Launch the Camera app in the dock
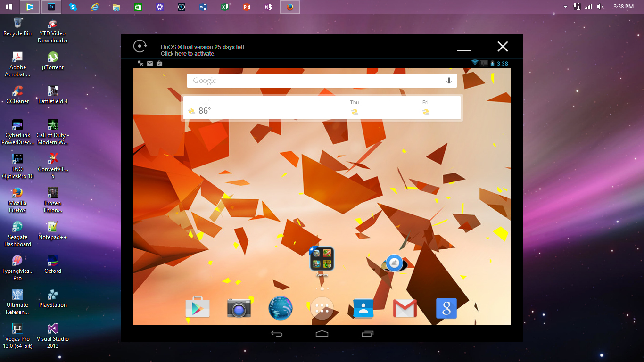This screenshot has width=644, height=362. [239, 308]
